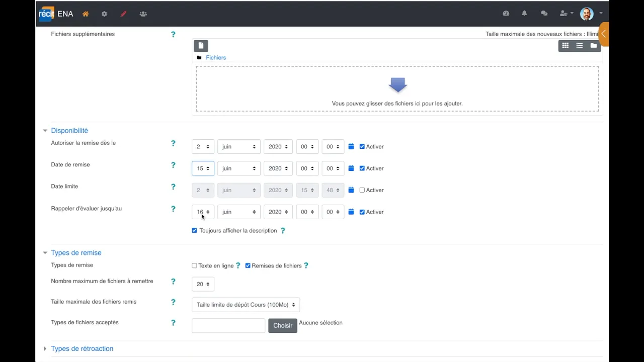Collapse the Types de remise section
The image size is (644, 362).
coord(76,253)
